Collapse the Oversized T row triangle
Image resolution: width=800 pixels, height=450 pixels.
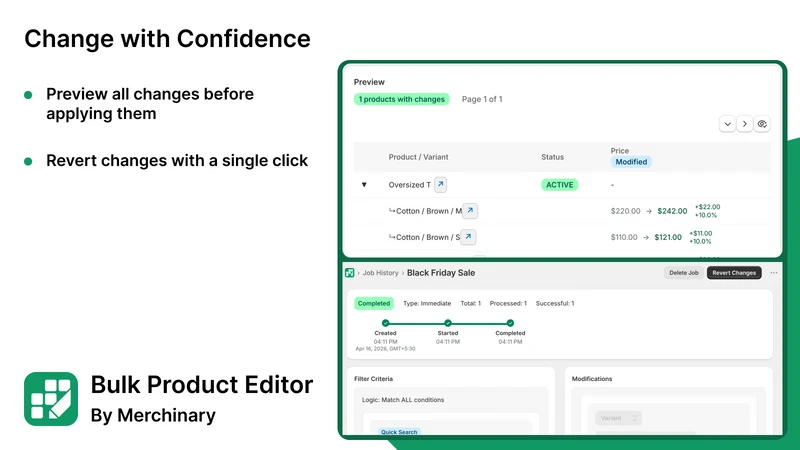tap(364, 185)
